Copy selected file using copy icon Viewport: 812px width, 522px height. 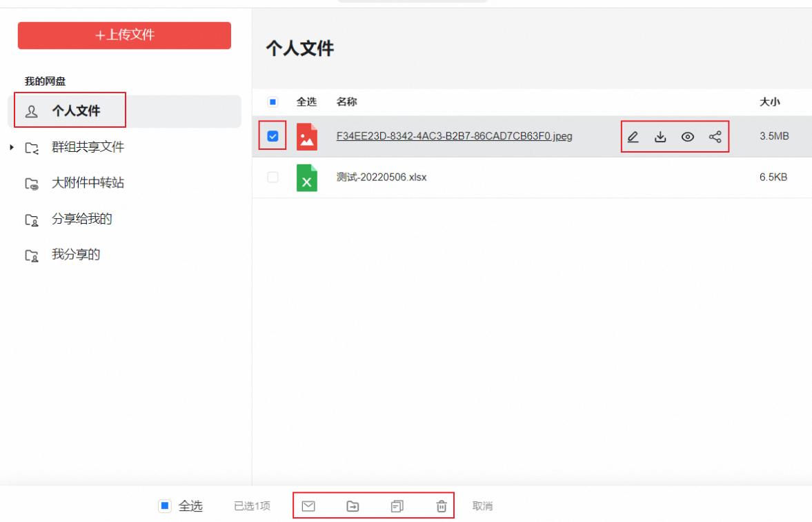(x=396, y=505)
